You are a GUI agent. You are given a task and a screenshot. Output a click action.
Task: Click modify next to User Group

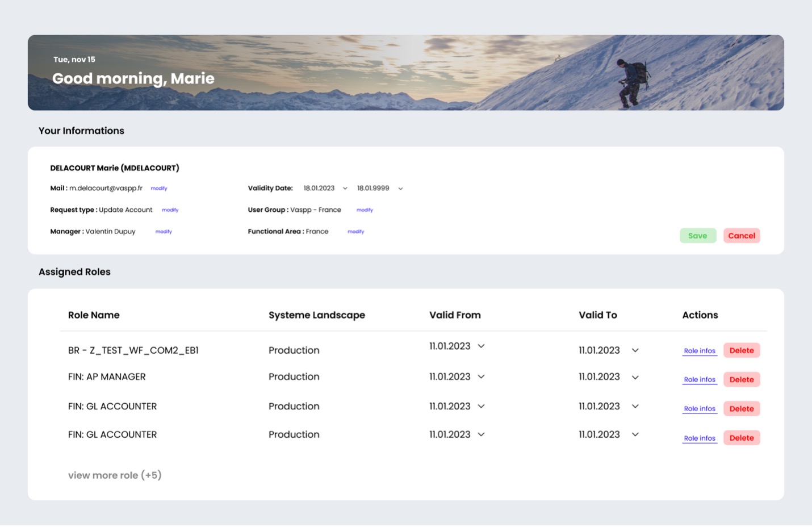(365, 210)
